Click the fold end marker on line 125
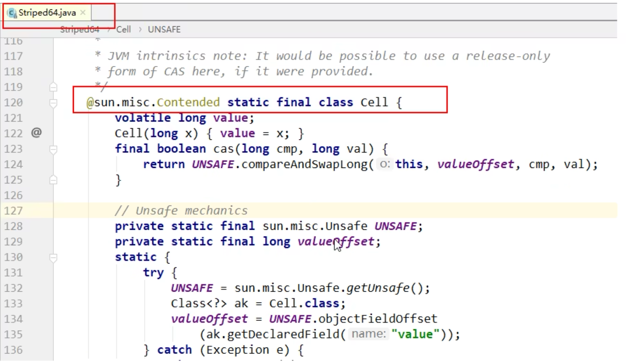The height and width of the screenshot is (364, 632). click(53, 180)
